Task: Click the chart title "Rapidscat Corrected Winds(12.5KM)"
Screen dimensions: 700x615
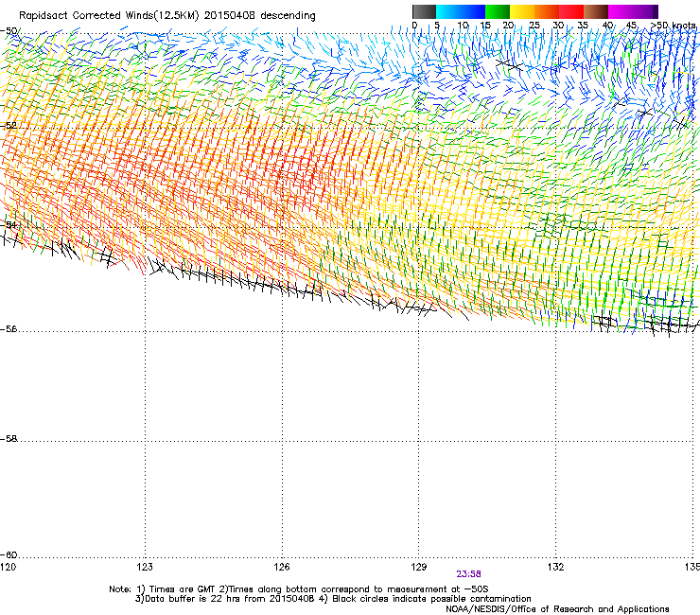Action: coord(109,16)
